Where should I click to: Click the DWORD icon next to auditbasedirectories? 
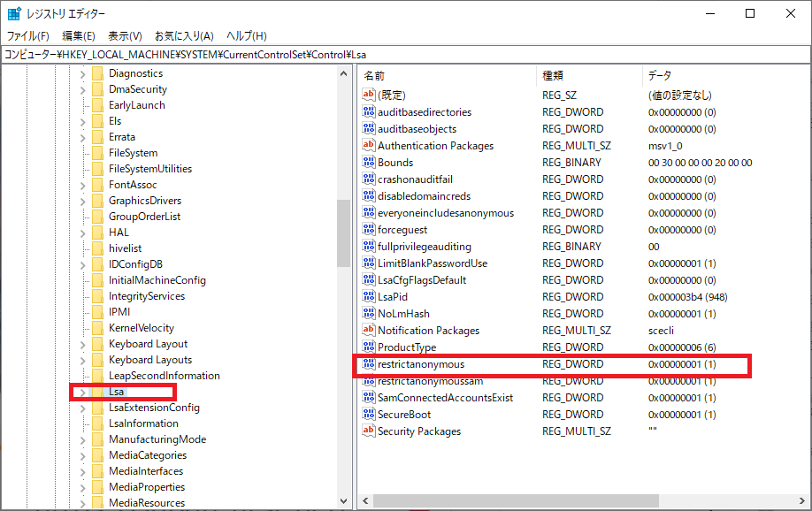[x=369, y=111]
